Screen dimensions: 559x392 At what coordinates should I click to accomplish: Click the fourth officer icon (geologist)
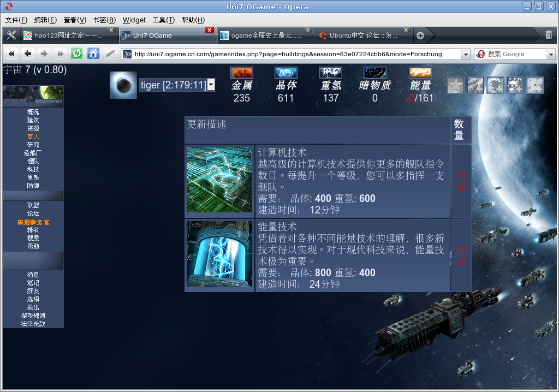515,85
